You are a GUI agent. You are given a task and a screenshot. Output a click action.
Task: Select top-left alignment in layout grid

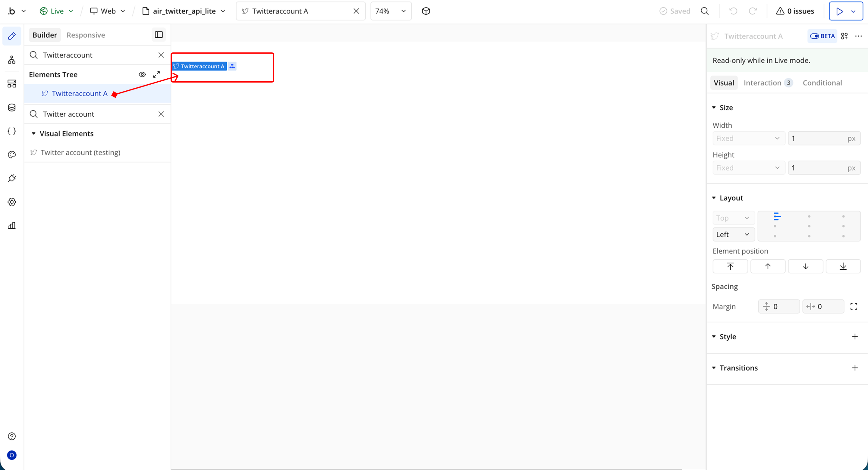click(x=775, y=217)
